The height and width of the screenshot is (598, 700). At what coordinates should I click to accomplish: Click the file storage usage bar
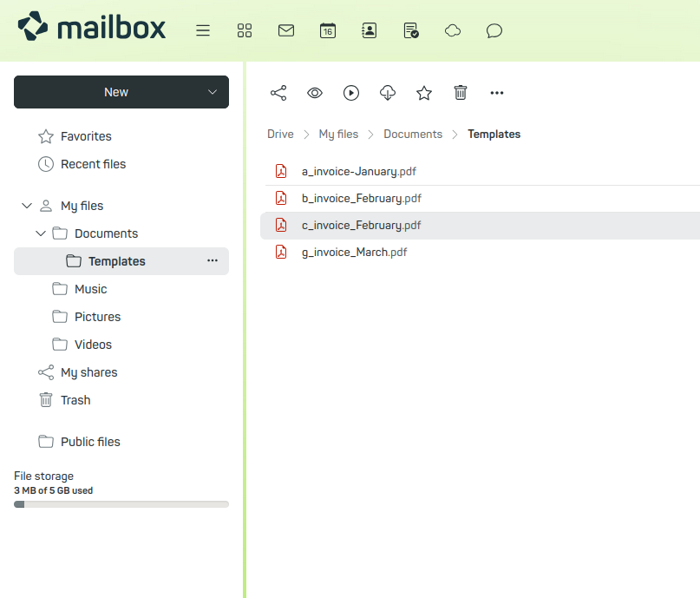click(x=121, y=504)
